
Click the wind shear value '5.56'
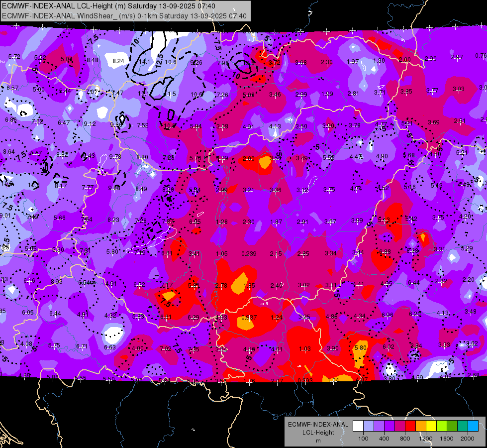(329, 158)
